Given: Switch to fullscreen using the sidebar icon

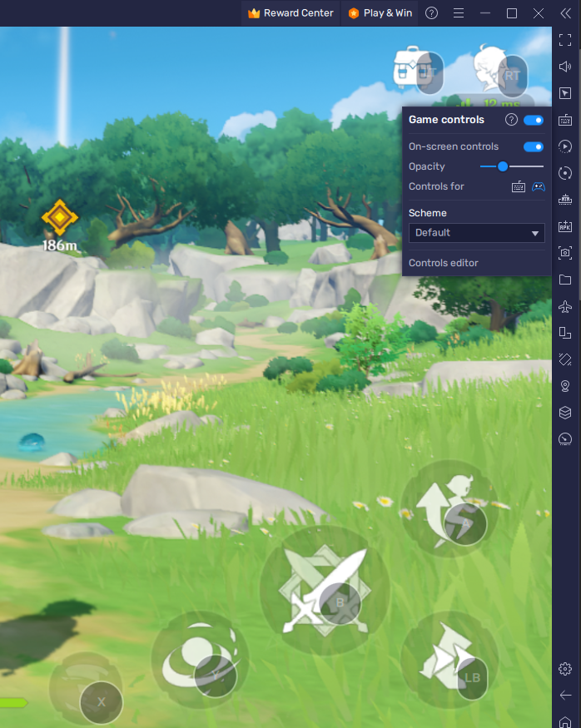Looking at the screenshot, I should point(565,40).
